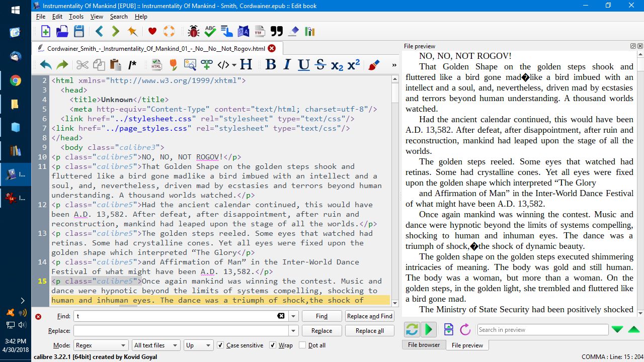This screenshot has height=362, width=644.
Task: Click the red heart donate icon
Action: (152, 32)
